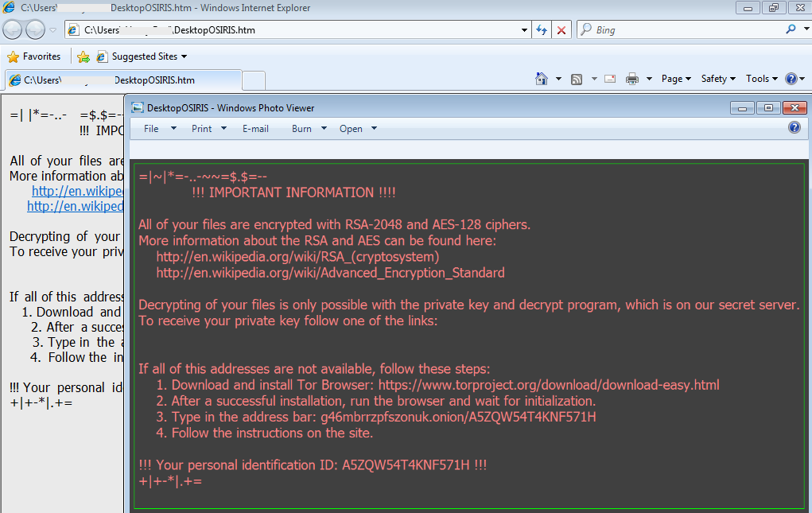
Task: Click the Print icon in Internet Explorer
Action: click(x=631, y=79)
